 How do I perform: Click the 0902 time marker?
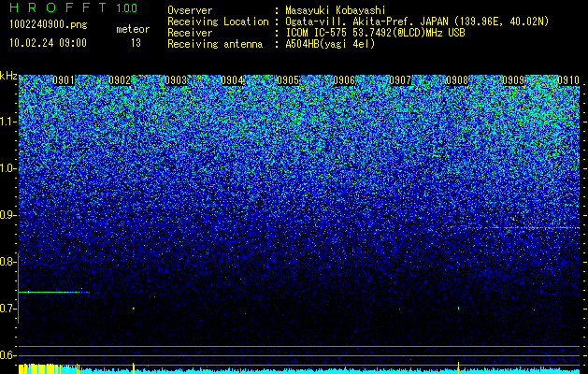click(120, 80)
